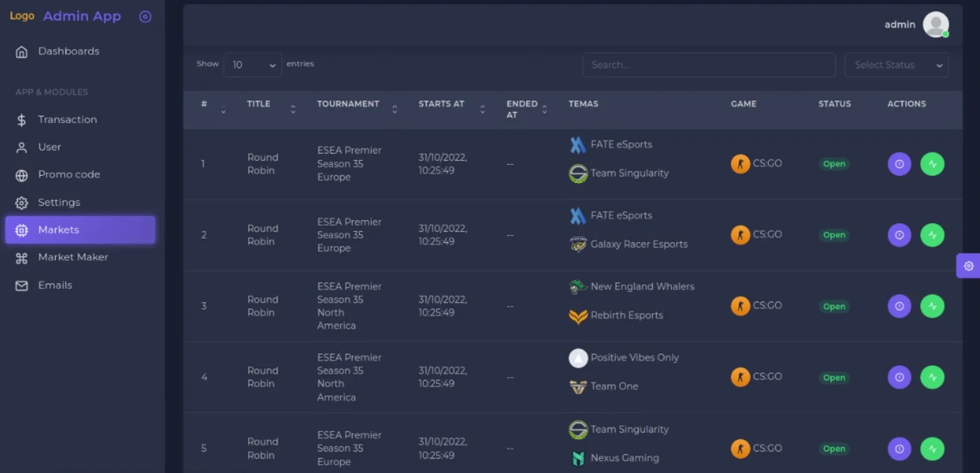Viewport: 980px width, 473px height.
Task: Click the green activity icon in row 3
Action: click(x=932, y=306)
